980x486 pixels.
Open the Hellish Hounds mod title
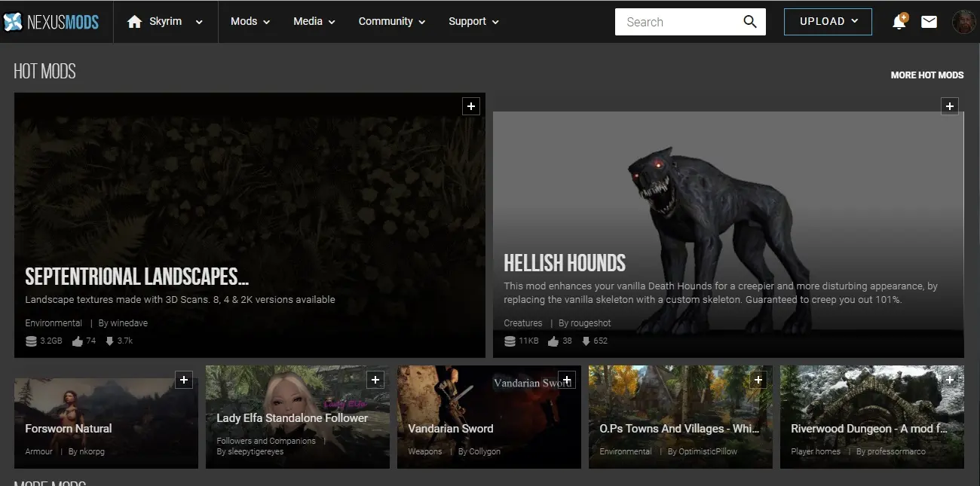coord(565,263)
